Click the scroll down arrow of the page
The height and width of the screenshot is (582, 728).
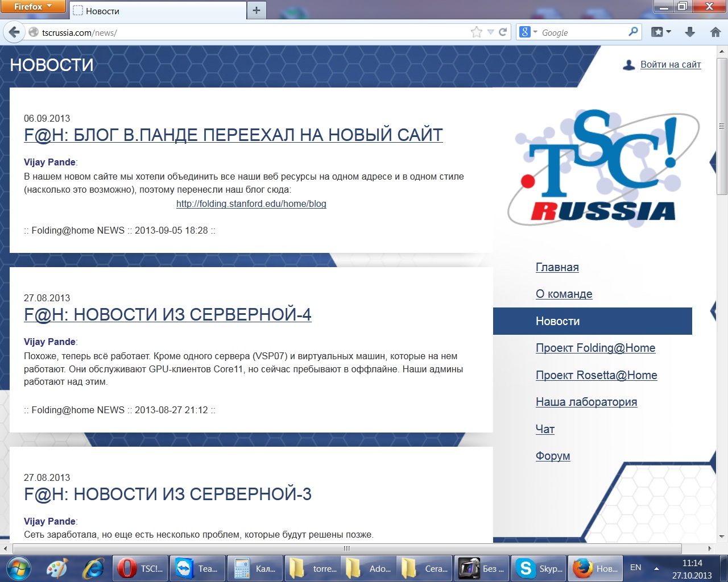[x=722, y=536]
